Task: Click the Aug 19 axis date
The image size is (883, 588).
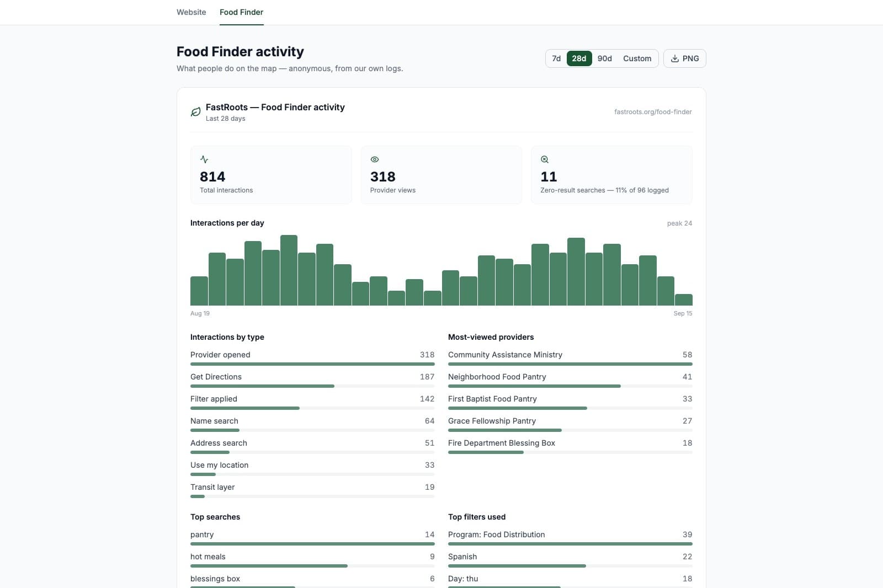Action: 200,313
